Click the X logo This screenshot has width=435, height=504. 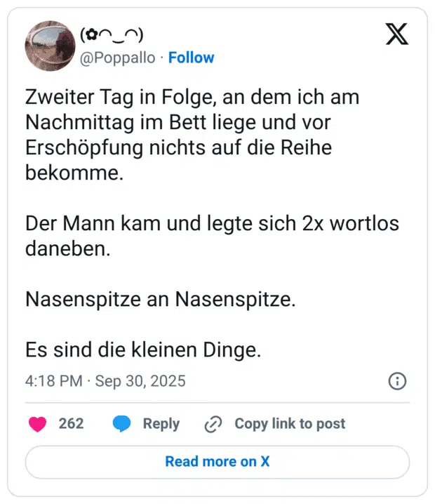pyautogui.click(x=397, y=34)
